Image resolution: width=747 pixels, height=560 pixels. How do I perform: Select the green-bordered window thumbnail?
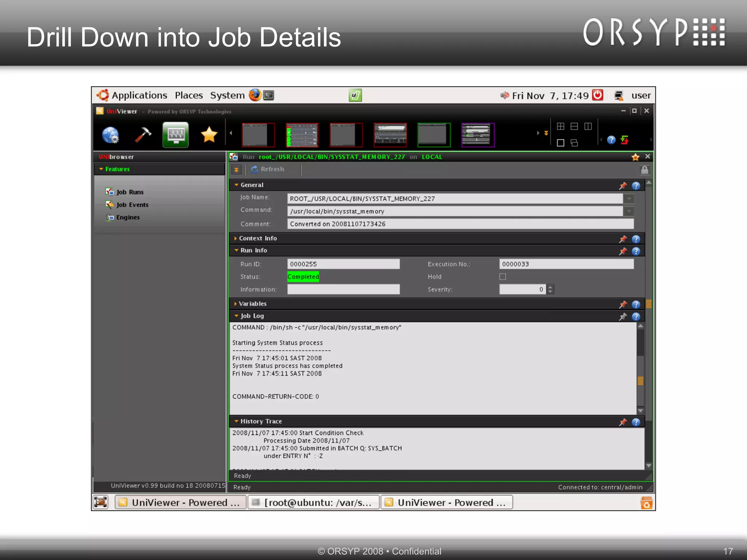[434, 135]
